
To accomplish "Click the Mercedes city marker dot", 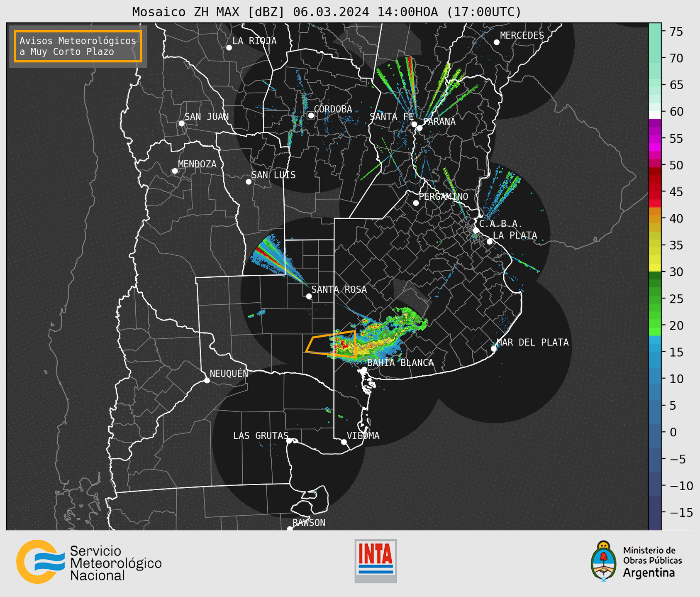I will [496, 42].
